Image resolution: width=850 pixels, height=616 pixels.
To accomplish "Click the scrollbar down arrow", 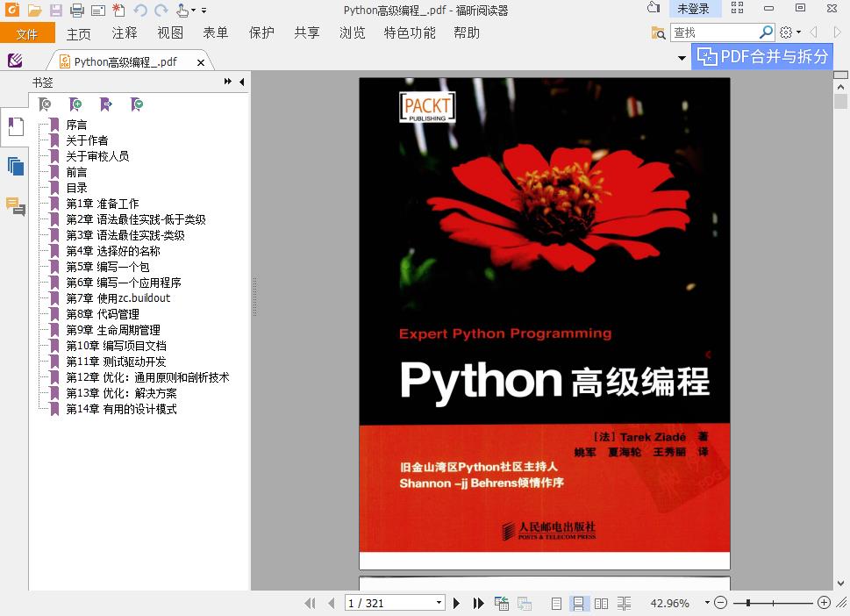I will (x=840, y=584).
